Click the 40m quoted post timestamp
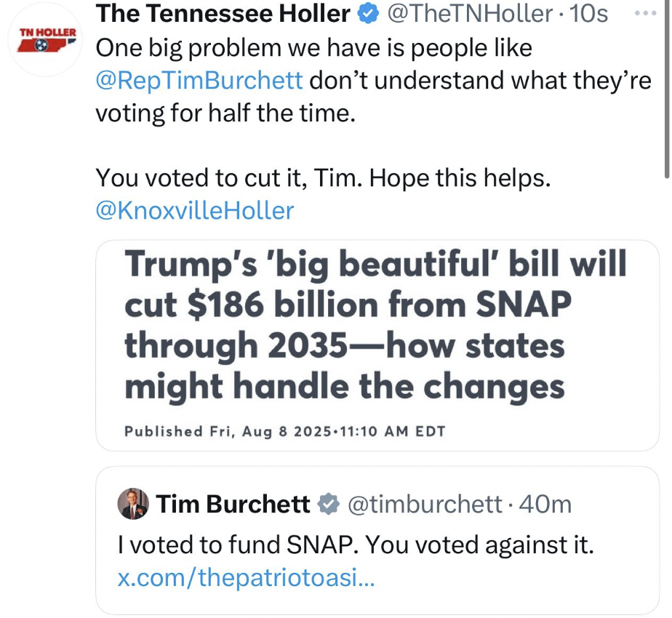 coord(545,504)
